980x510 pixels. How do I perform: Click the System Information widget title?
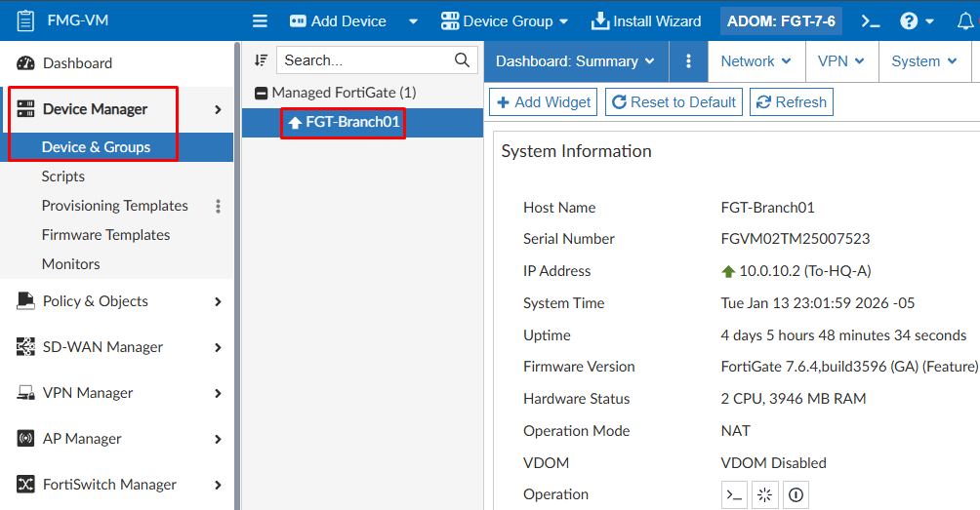point(576,151)
